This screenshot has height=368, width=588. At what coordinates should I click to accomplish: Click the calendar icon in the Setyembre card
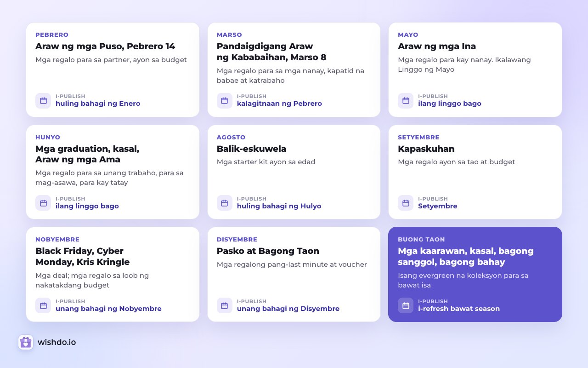pyautogui.click(x=406, y=203)
